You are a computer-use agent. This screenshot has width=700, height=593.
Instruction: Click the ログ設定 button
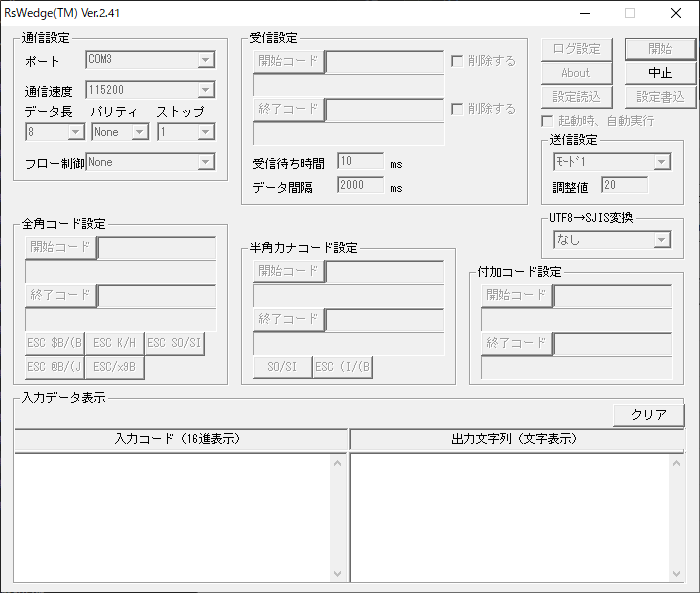coord(576,49)
